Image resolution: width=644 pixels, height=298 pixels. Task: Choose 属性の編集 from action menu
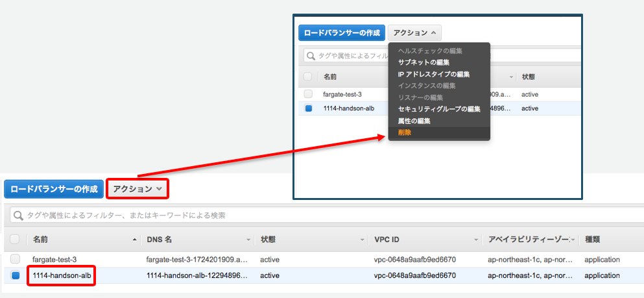414,121
